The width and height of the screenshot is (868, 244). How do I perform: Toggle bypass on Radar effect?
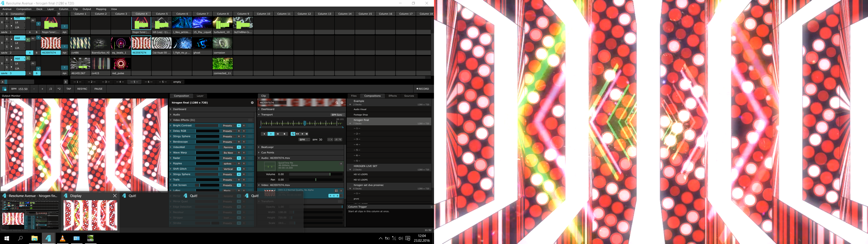tap(238, 158)
